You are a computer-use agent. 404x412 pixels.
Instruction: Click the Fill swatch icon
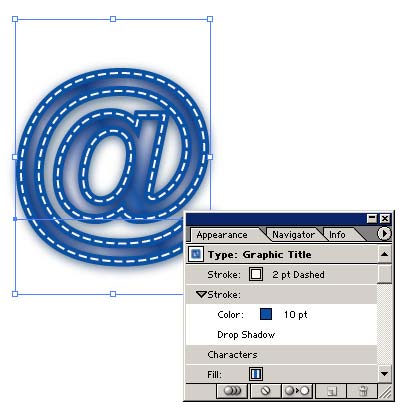[256, 374]
